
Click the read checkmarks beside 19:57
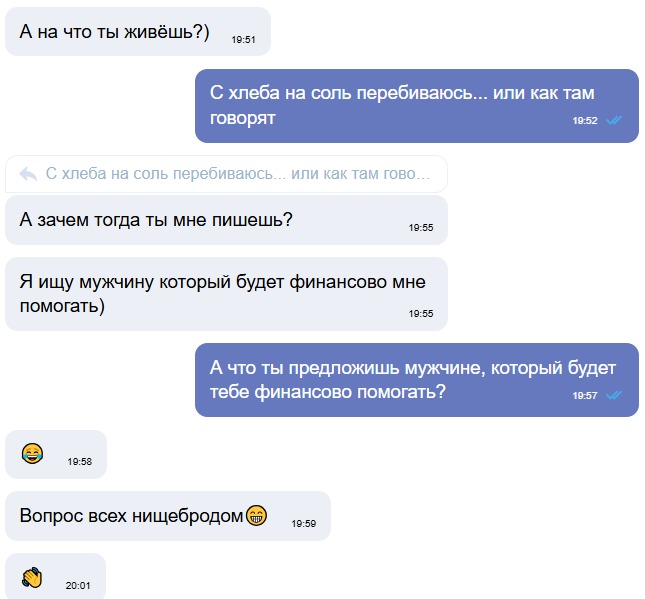point(614,395)
